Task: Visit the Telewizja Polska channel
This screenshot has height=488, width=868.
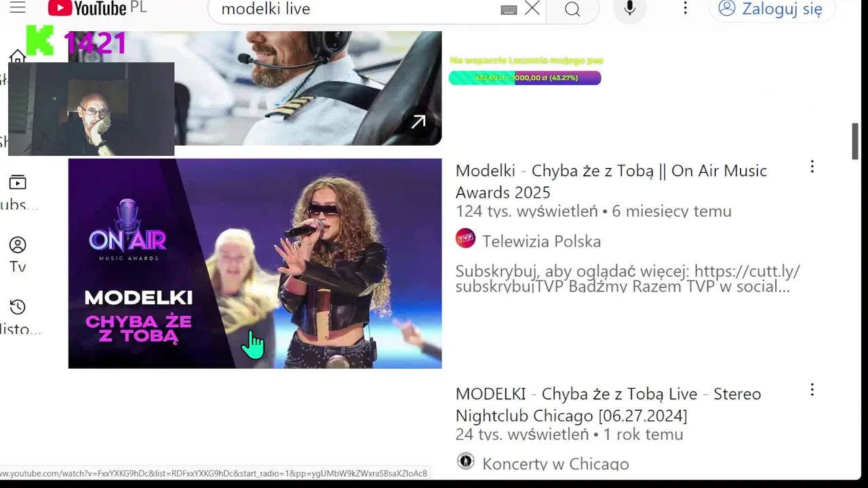Action: tap(541, 241)
